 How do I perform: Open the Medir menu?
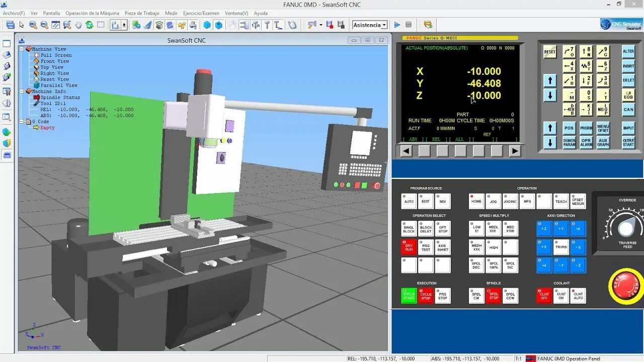(171, 13)
